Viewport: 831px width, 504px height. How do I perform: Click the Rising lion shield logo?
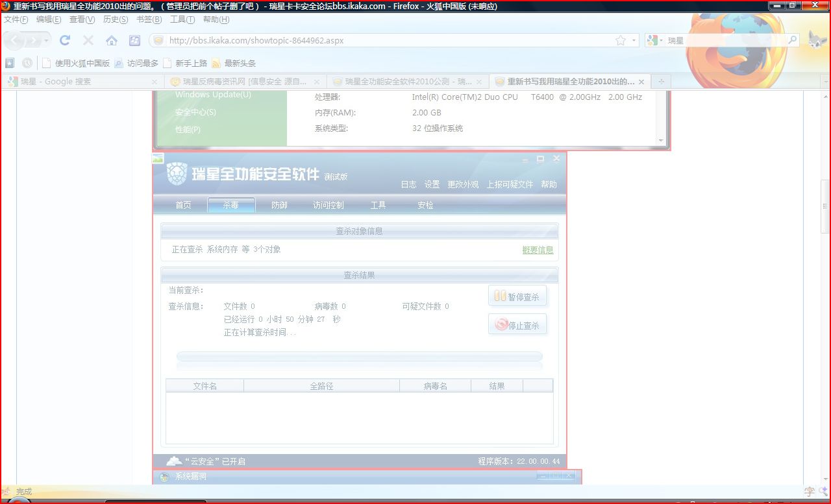[x=177, y=173]
